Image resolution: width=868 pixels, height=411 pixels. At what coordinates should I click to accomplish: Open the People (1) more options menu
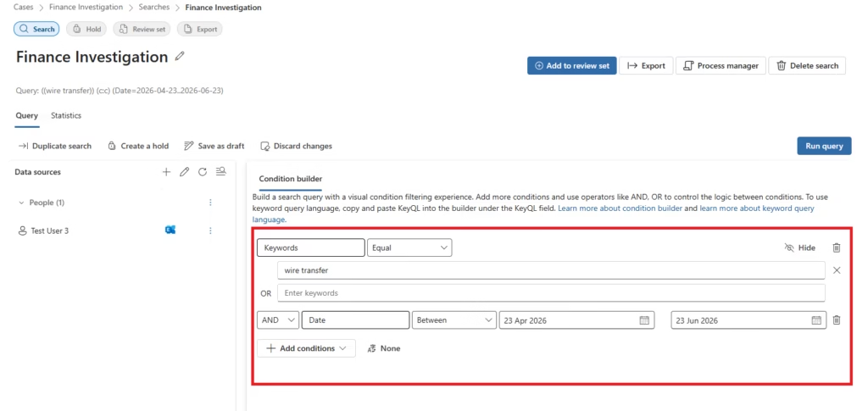point(210,203)
